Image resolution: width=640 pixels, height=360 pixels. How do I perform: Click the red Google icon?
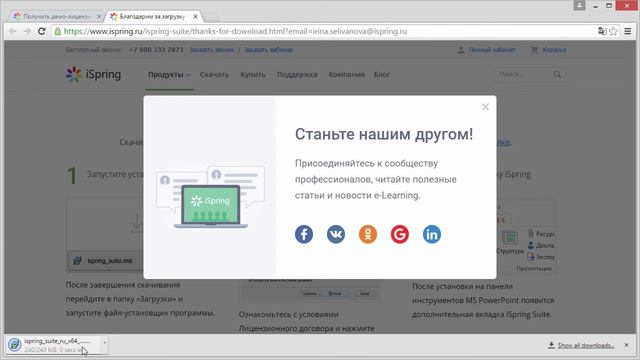[400, 234]
